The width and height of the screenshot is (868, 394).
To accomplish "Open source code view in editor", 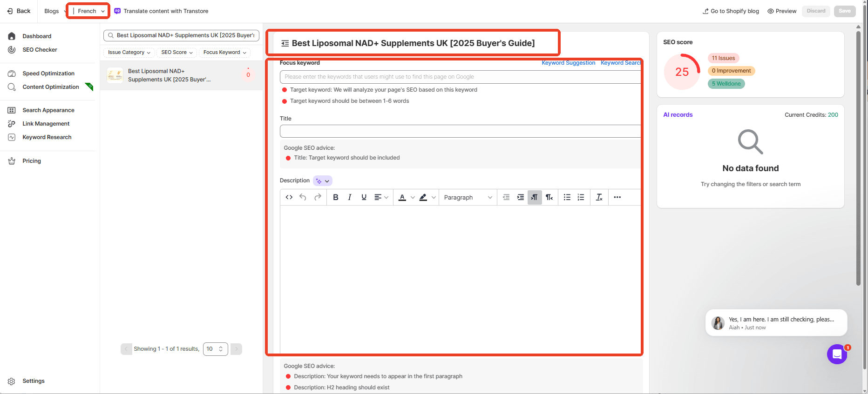I will click(289, 197).
